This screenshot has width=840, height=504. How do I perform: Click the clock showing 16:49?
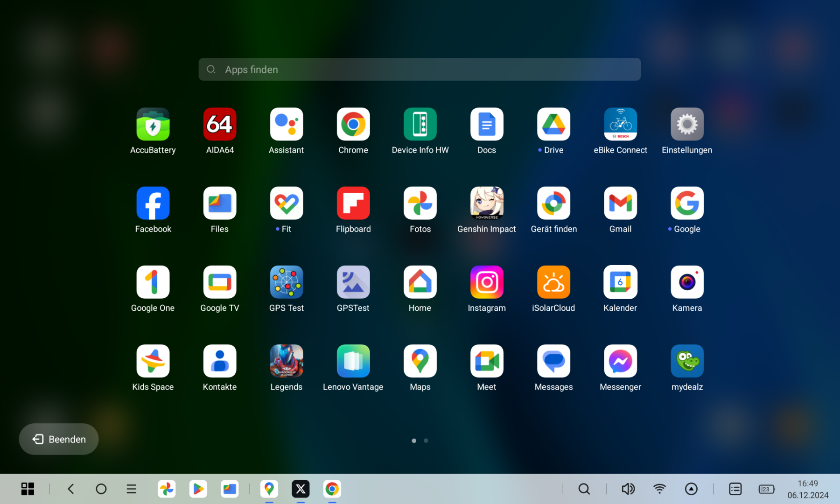(808, 483)
